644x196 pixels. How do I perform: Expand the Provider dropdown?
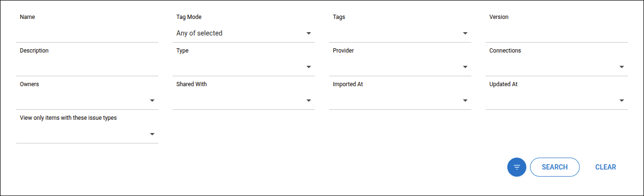click(x=465, y=67)
